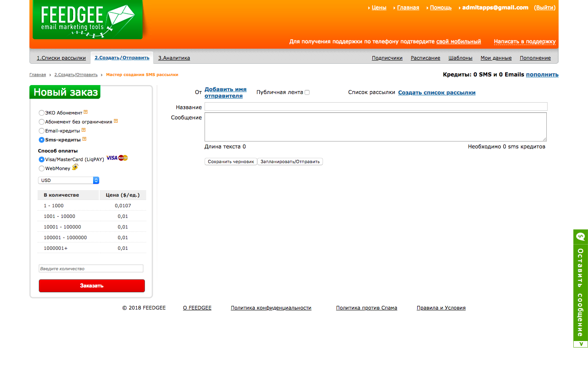Screen dimensions: 588x368
Task: Click Добавить имя отправителя link
Action: [225, 92]
